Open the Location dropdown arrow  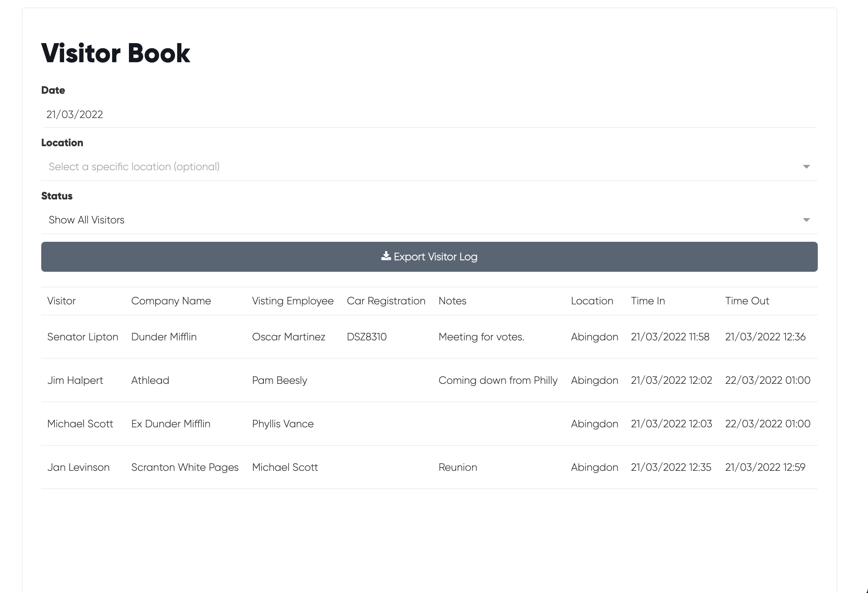806,166
